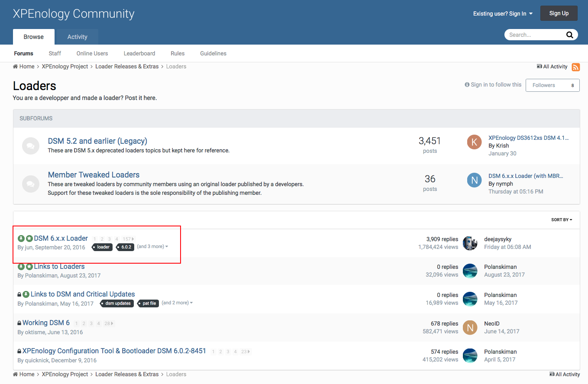Open XPEnology Project in top breadcrumb

65,66
